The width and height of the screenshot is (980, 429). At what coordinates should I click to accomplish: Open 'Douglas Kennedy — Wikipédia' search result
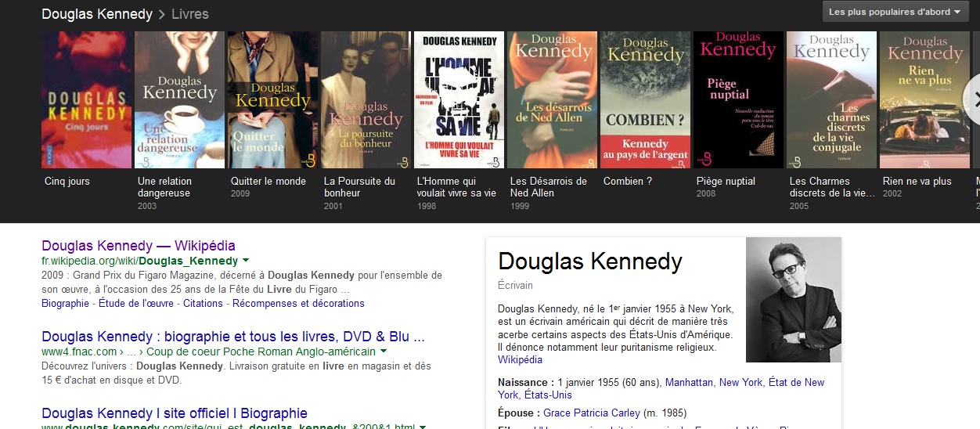[139, 246]
